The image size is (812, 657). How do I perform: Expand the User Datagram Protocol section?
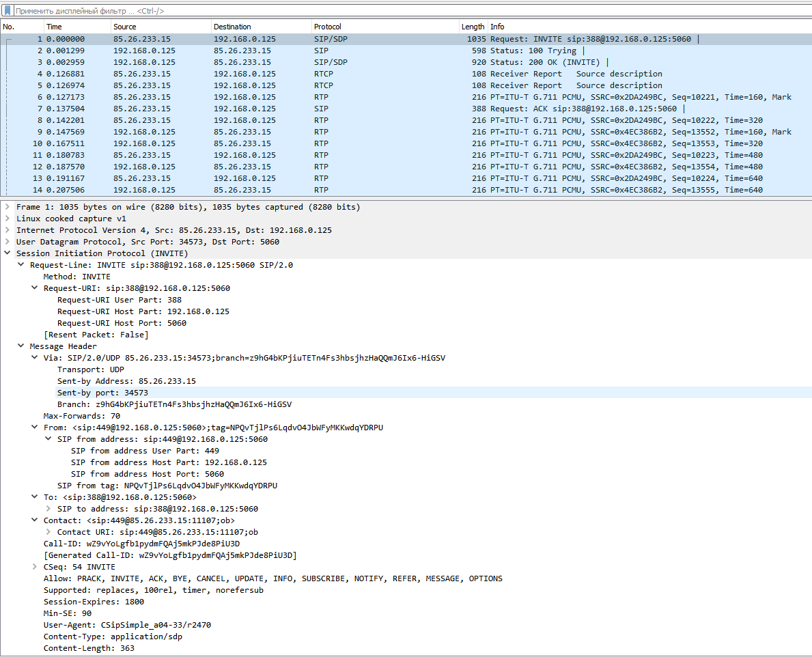click(x=7, y=242)
